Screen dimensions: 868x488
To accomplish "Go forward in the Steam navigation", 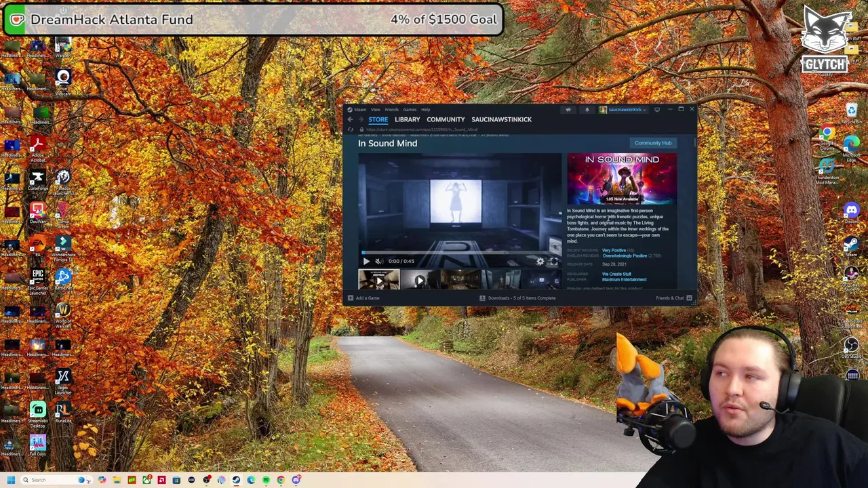I will coord(361,119).
